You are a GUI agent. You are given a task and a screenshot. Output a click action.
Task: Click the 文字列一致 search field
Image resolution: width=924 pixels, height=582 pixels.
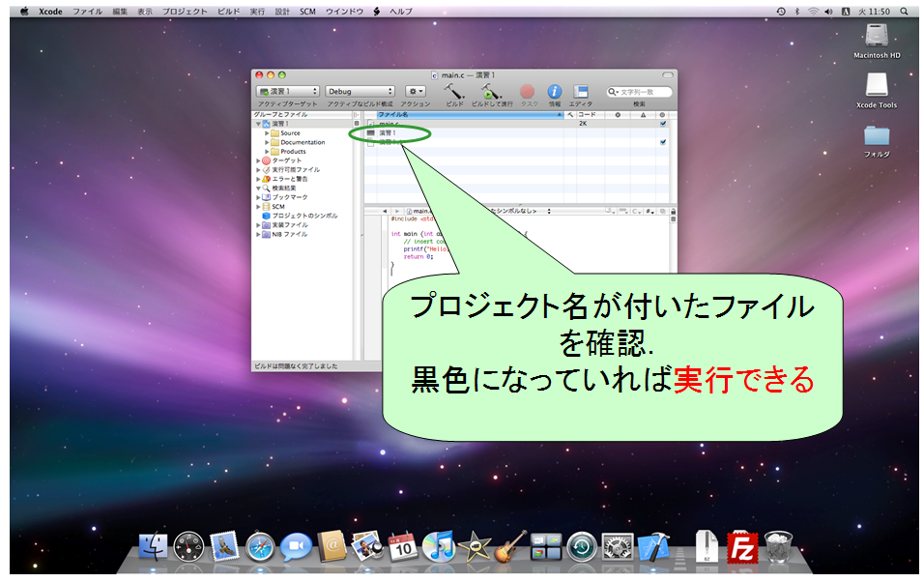point(640,92)
